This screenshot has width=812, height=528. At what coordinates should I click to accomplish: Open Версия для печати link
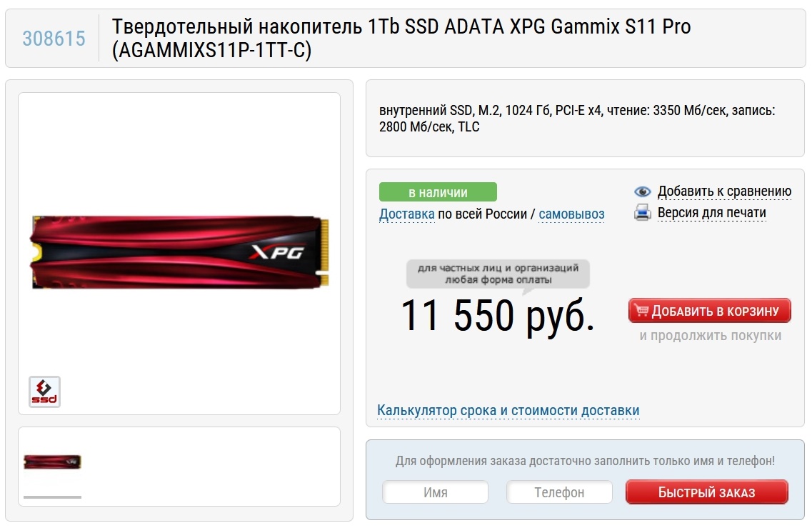tap(711, 213)
